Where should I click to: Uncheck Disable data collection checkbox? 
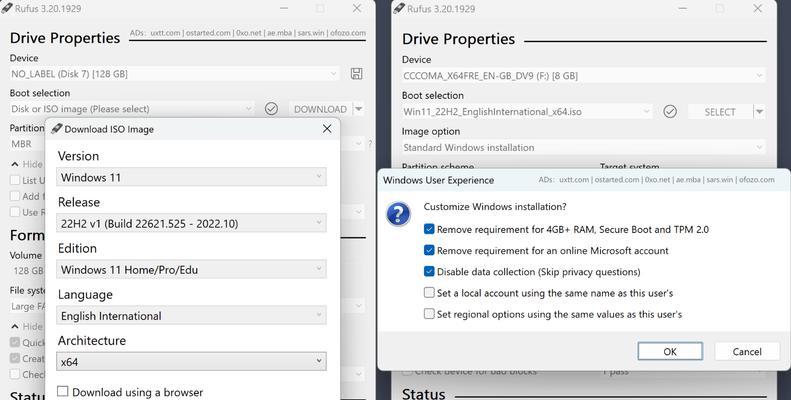429,271
